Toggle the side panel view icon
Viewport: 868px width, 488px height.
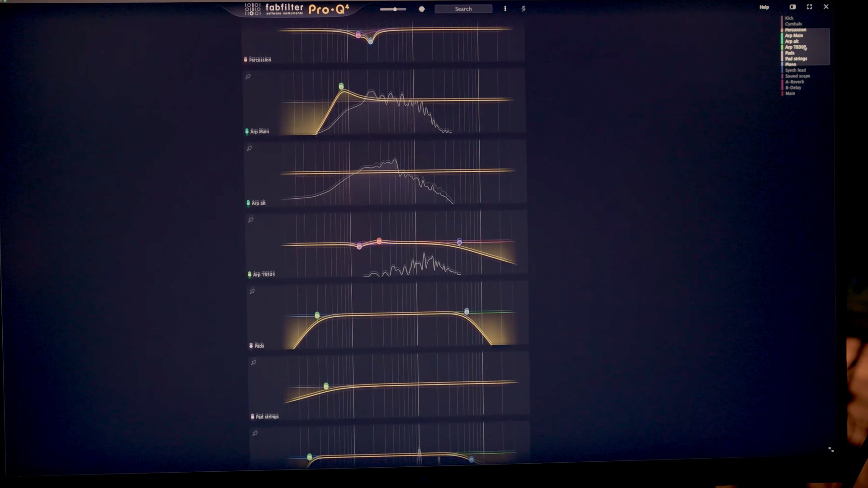pyautogui.click(x=793, y=7)
